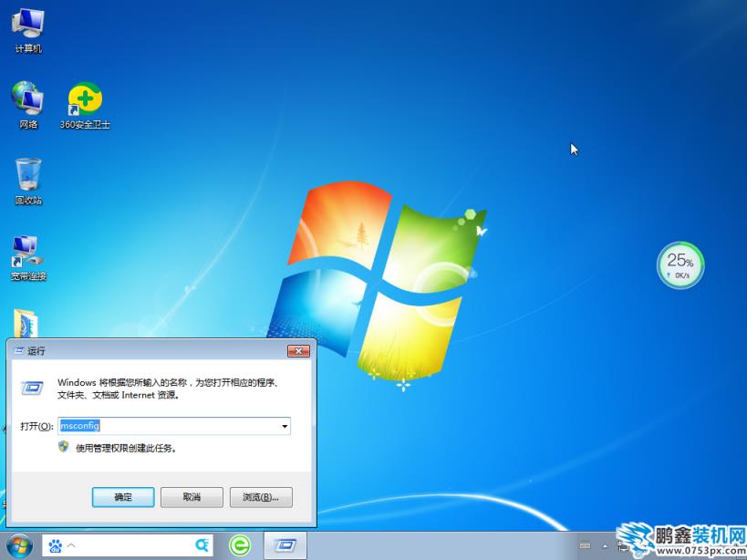747x560 pixels.
Task: Click the 运行 title text of the dialog
Action: (x=36, y=351)
